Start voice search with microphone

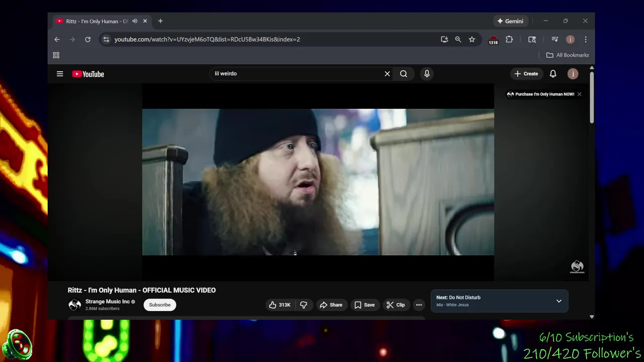pyautogui.click(x=427, y=74)
